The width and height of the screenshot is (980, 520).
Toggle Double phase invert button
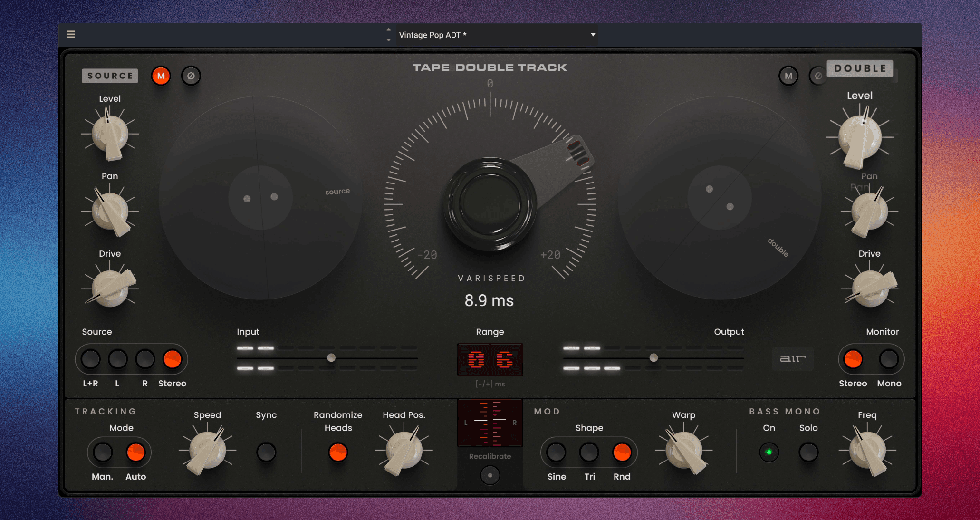[818, 76]
